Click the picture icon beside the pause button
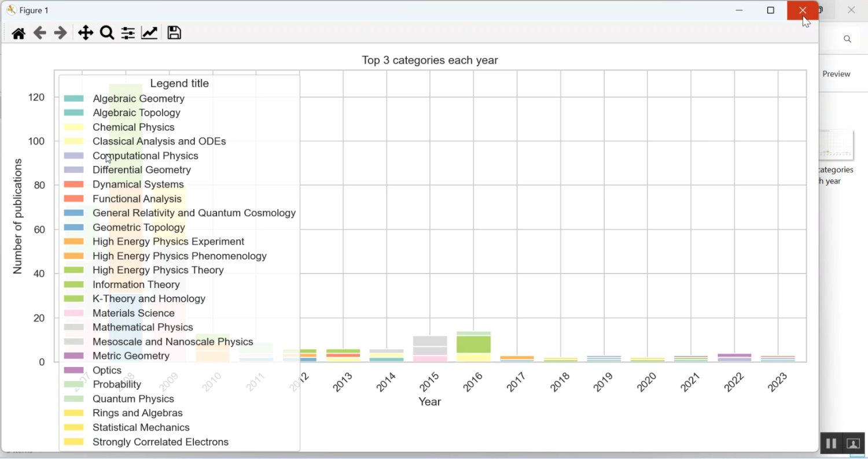Image resolution: width=868 pixels, height=459 pixels. click(853, 443)
